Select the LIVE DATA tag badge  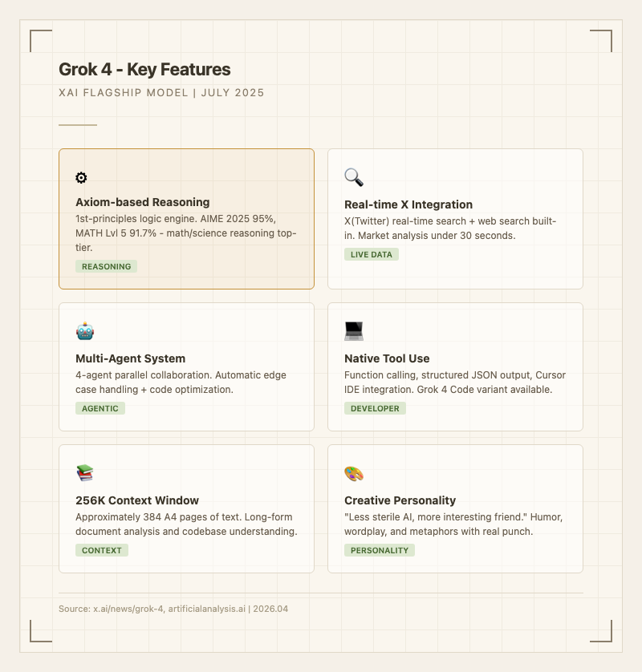(371, 254)
